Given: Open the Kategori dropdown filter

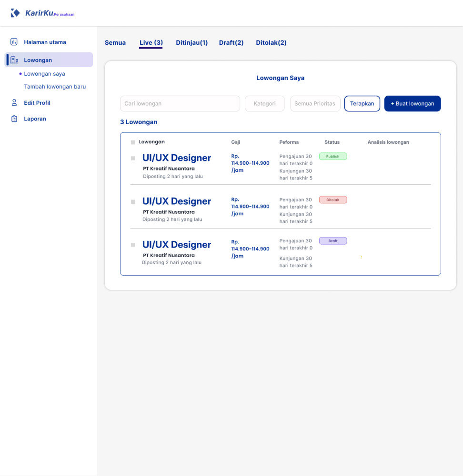Looking at the screenshot, I should (x=264, y=104).
